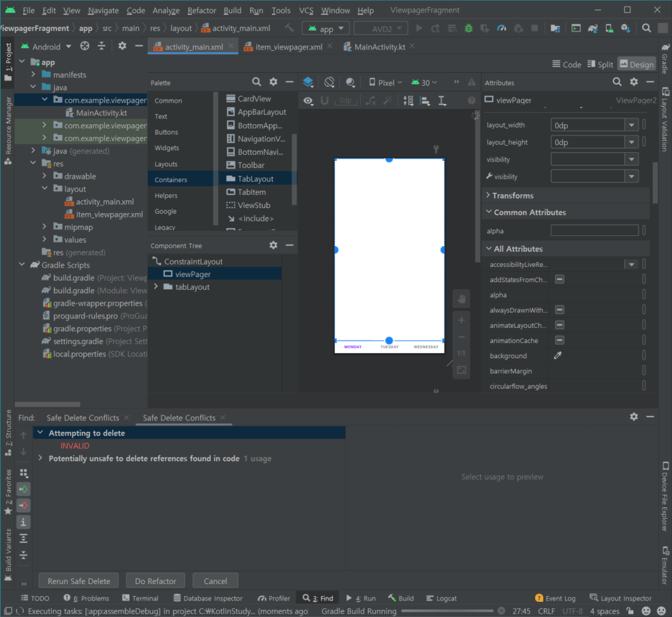
Task: Click the Clear All Constraints icon
Action: tap(371, 101)
